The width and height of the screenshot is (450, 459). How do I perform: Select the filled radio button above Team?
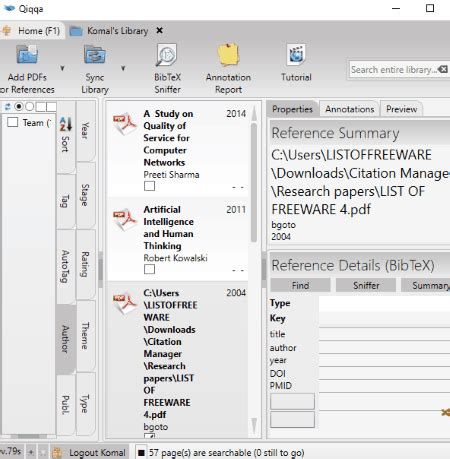pyautogui.click(x=19, y=107)
